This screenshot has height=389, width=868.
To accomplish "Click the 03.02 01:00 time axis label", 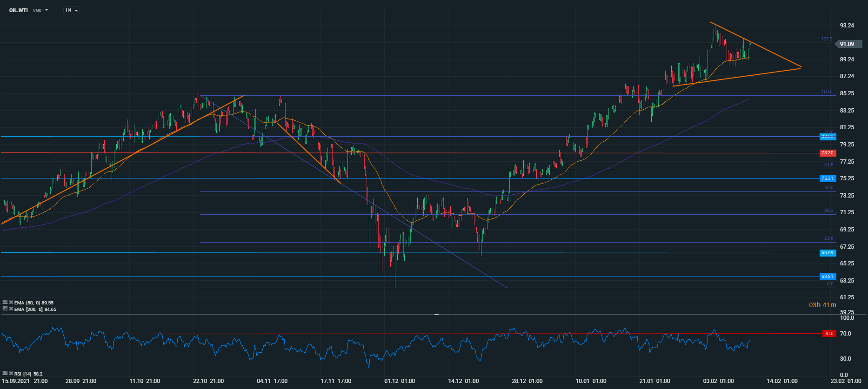I will [x=718, y=381].
